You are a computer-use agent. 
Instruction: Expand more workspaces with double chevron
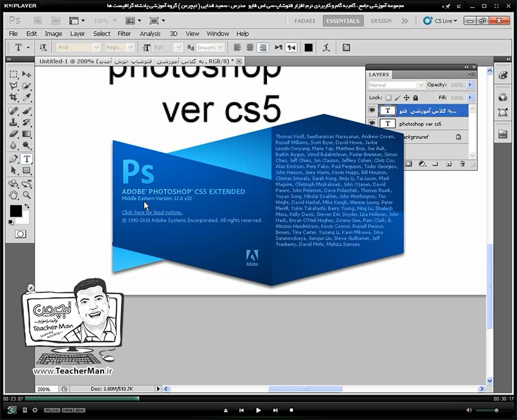click(x=405, y=21)
